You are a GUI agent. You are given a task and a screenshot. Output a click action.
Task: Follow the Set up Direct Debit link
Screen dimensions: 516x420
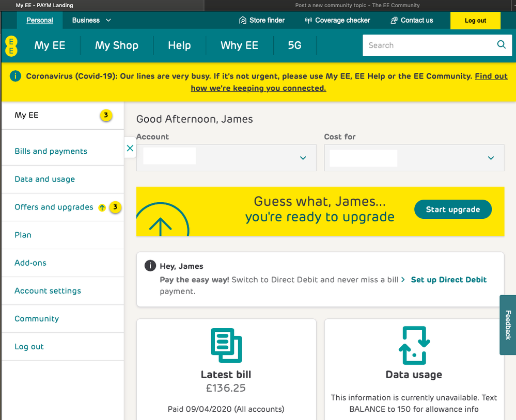click(x=448, y=280)
